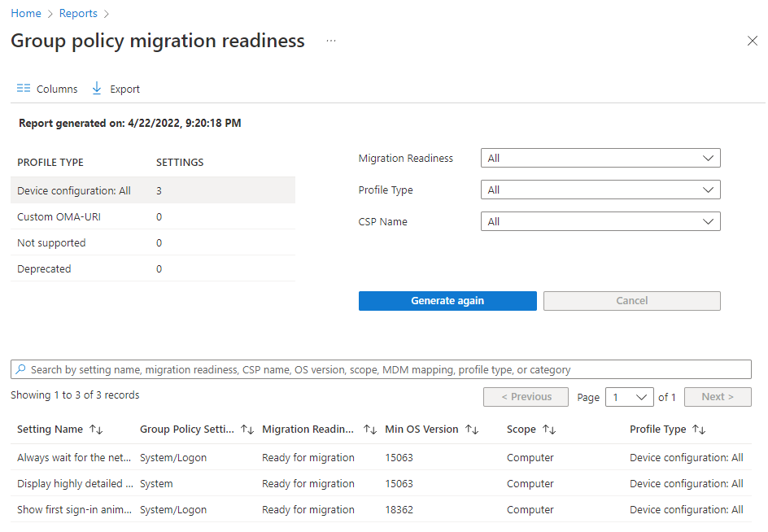
Task: Open the ellipsis menu beside report title
Action: click(x=330, y=41)
